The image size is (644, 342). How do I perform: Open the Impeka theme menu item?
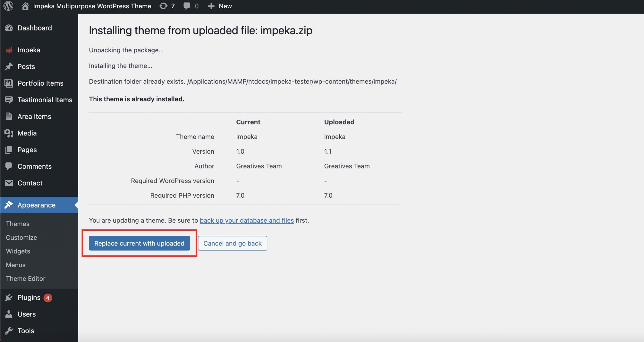pyautogui.click(x=29, y=50)
